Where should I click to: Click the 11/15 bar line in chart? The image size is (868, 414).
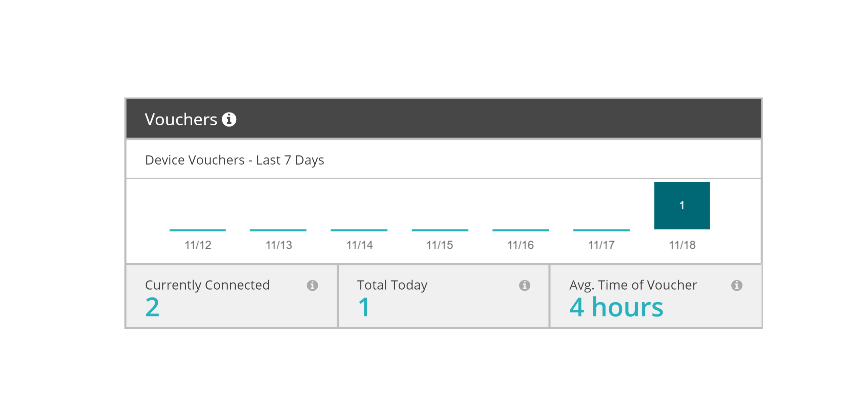pos(440,230)
